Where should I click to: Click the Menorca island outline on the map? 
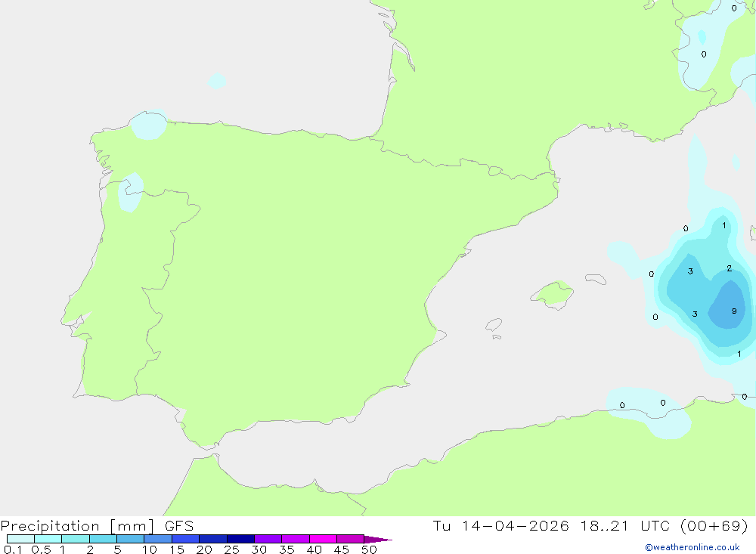tap(596, 279)
